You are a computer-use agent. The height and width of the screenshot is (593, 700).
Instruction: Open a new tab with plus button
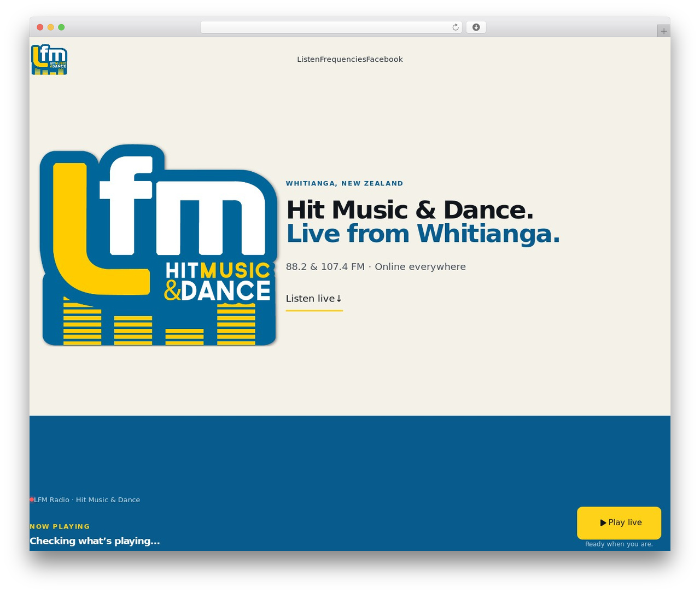663,31
